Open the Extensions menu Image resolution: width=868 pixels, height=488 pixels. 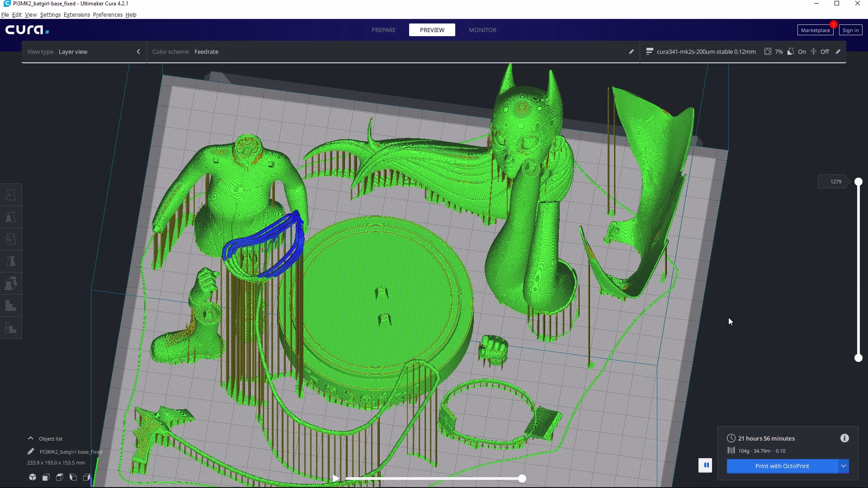click(x=77, y=14)
